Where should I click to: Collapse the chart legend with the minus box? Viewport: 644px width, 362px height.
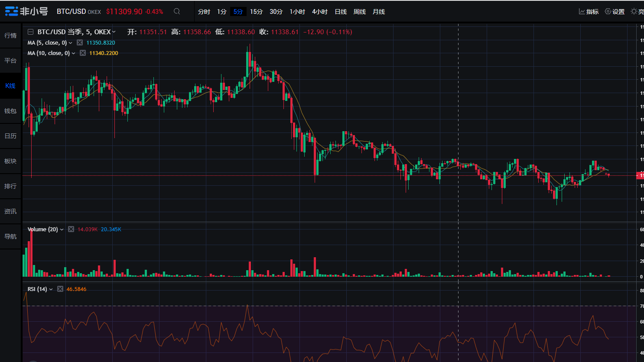(30, 32)
